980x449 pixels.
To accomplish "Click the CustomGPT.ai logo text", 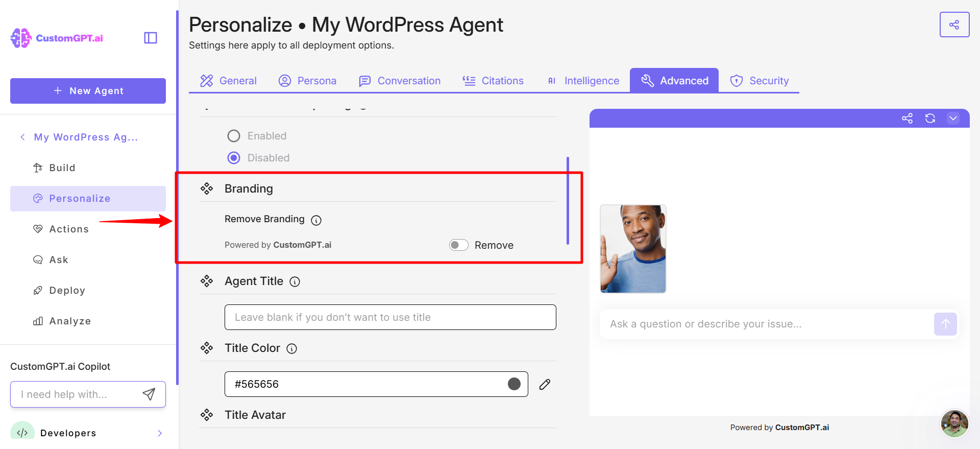I will [69, 38].
